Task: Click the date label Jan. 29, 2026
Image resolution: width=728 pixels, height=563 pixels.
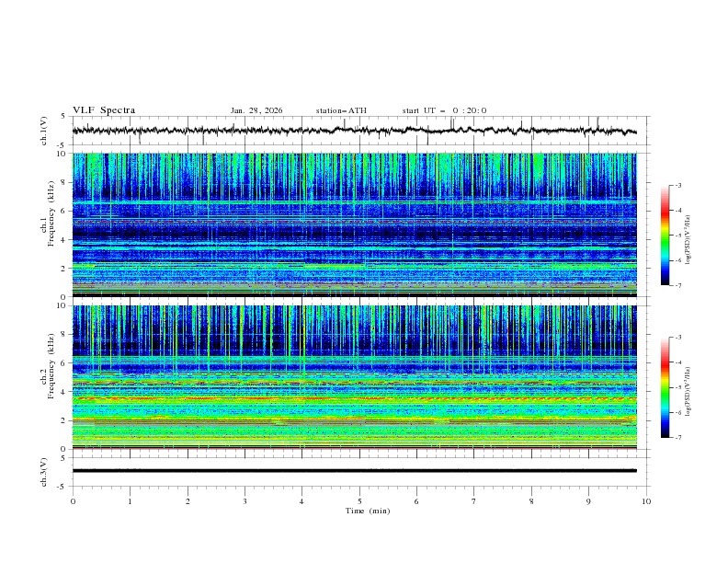Action: point(256,110)
